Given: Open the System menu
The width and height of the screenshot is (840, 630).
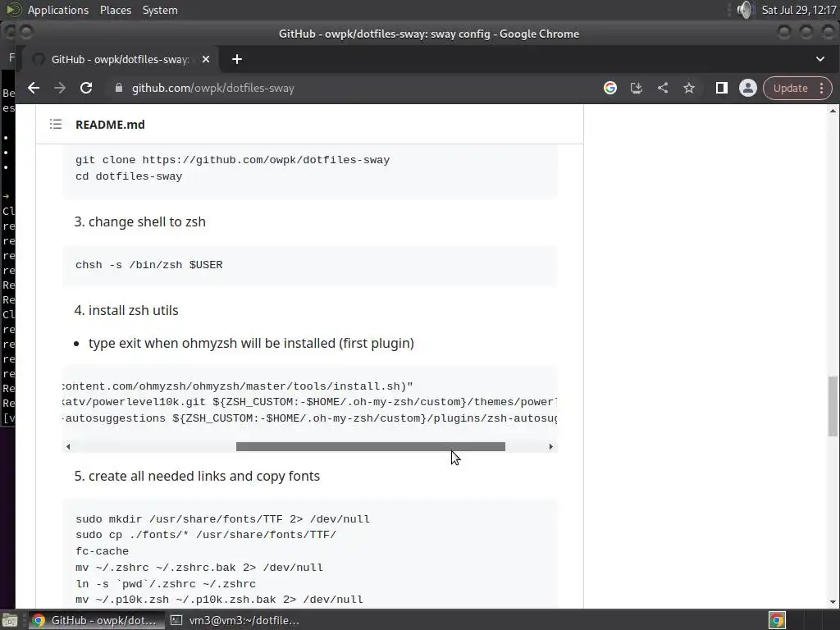Looking at the screenshot, I should pyautogui.click(x=160, y=10).
